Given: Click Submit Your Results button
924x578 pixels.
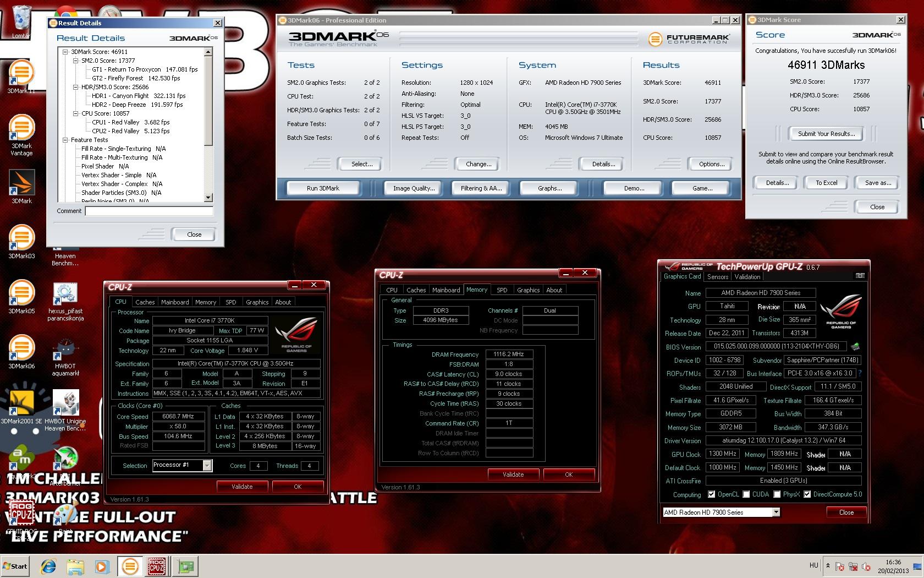Looking at the screenshot, I should [826, 134].
